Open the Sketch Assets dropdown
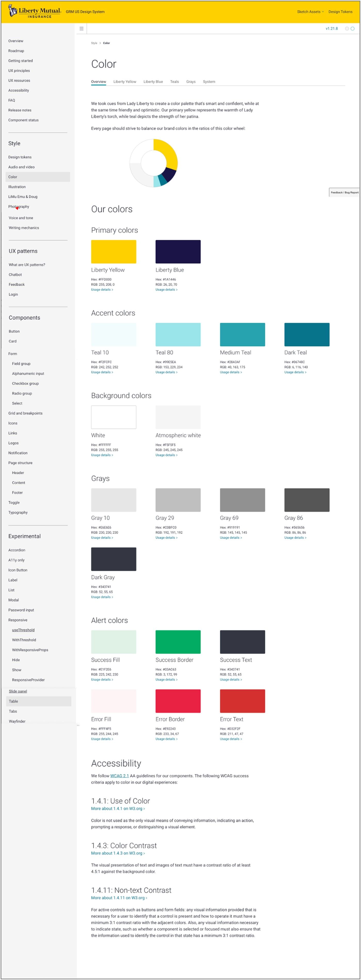Image resolution: width=361 pixels, height=980 pixels. click(x=310, y=12)
